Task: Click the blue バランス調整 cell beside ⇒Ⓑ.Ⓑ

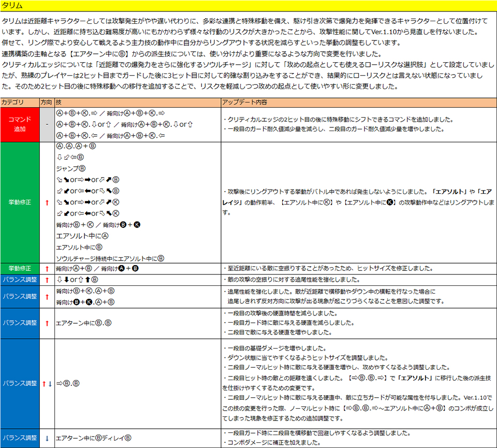Action: 20,383
